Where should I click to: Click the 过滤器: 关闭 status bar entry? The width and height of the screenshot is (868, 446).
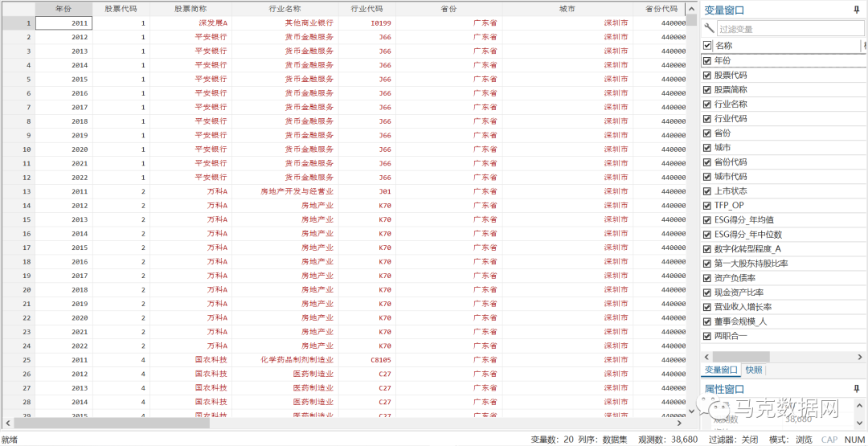(735, 440)
